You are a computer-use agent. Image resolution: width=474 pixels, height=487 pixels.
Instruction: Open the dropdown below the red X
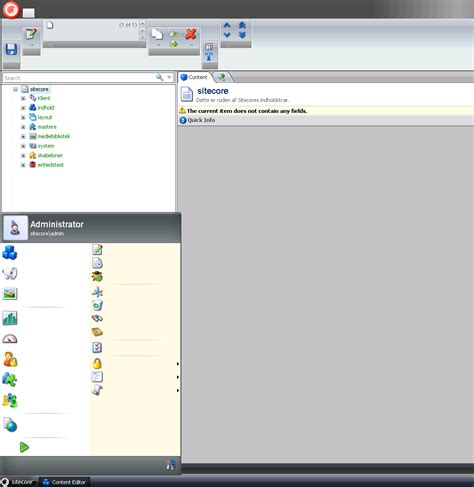point(192,45)
